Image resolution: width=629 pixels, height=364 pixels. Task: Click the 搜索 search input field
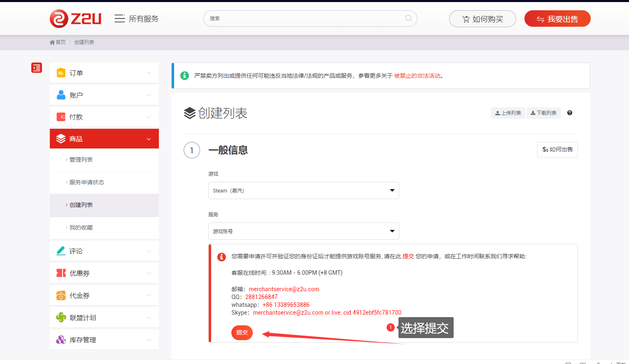pos(305,19)
